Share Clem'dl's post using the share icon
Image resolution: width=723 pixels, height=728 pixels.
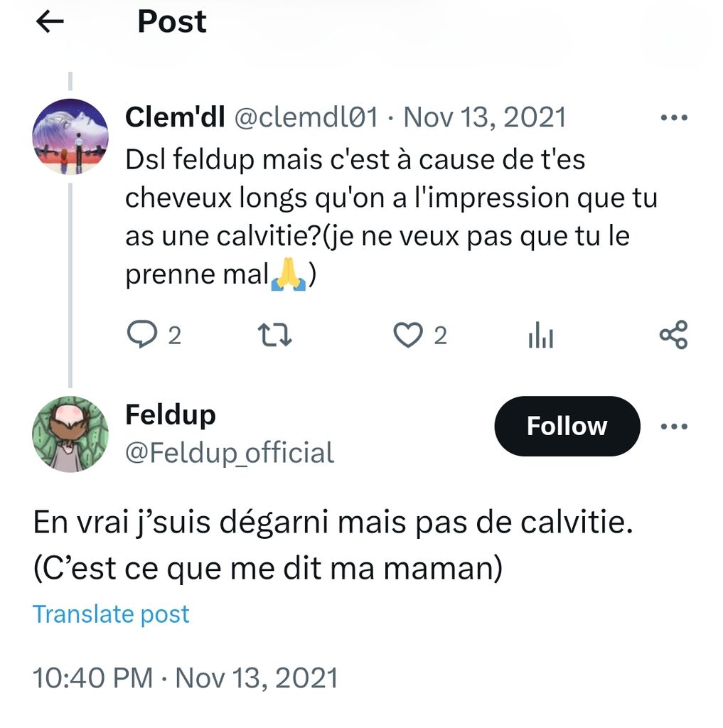point(673,334)
